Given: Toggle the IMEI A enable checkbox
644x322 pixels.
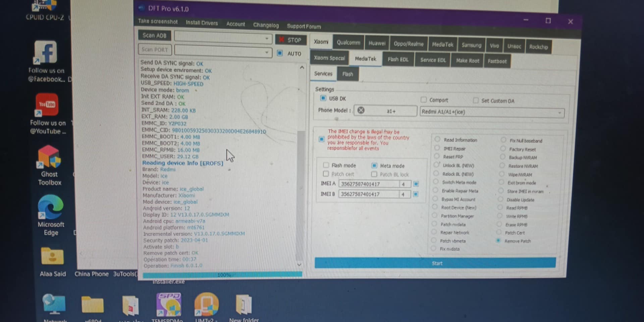Looking at the screenshot, I should click(416, 184).
